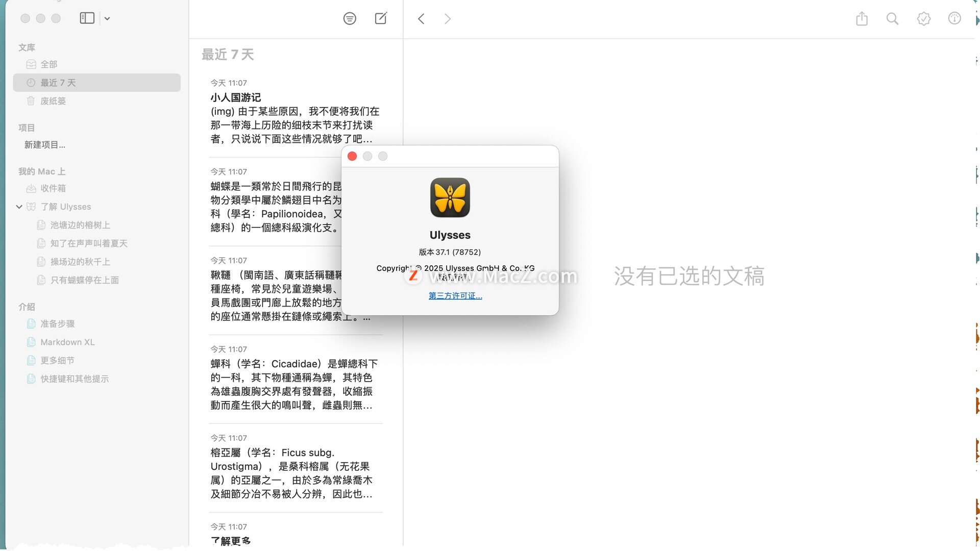Open the share/export icon

click(x=862, y=18)
